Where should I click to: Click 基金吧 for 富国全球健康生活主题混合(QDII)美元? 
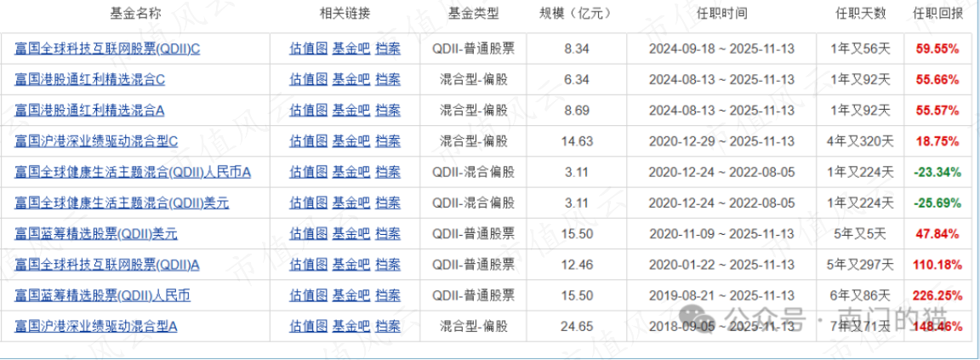[x=351, y=203]
